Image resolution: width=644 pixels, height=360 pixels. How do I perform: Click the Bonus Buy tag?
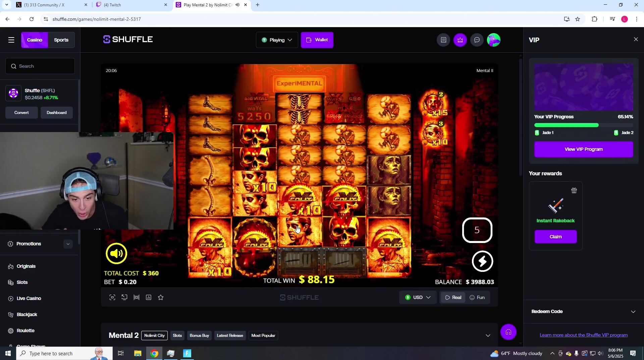pyautogui.click(x=199, y=336)
